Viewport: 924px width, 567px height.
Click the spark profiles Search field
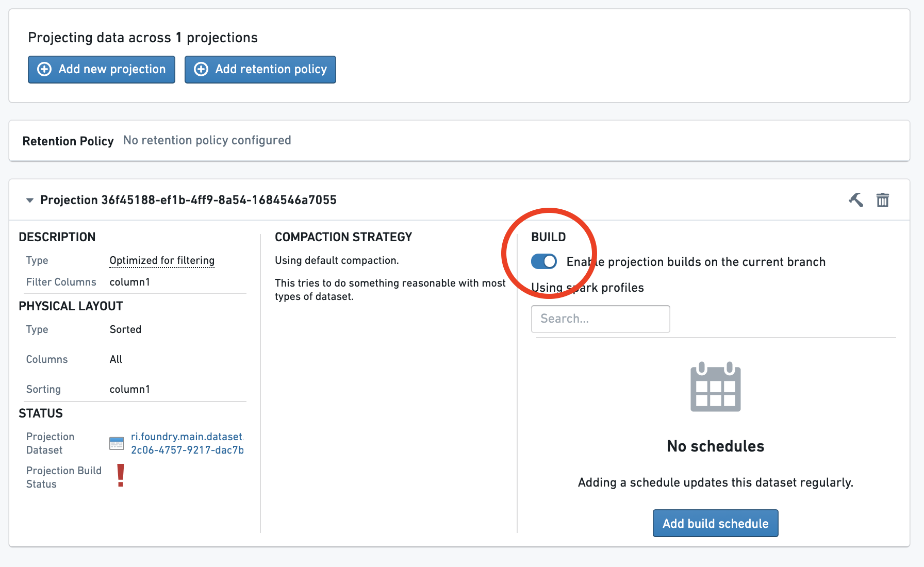click(x=601, y=319)
